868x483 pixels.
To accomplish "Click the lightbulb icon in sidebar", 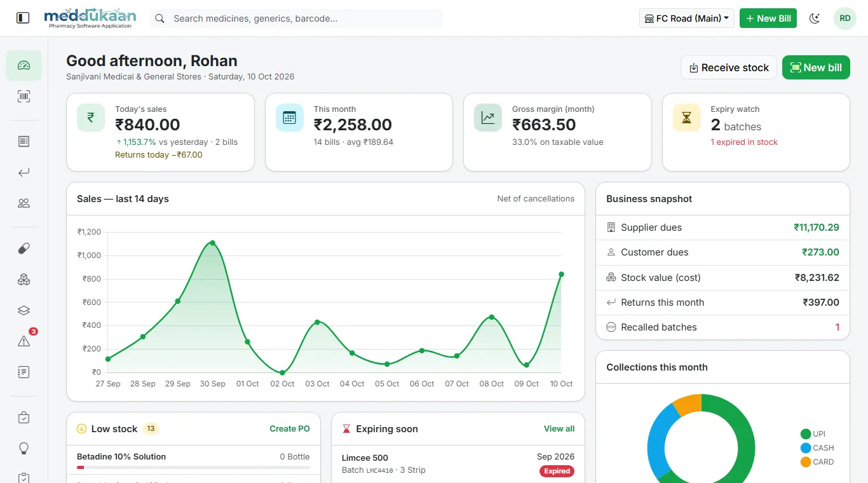I will [24, 449].
